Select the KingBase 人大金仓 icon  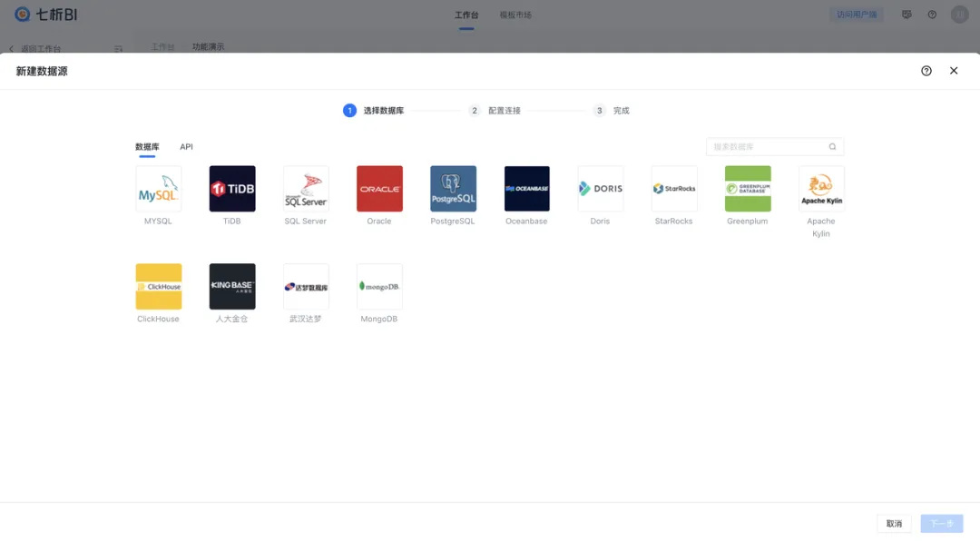[232, 286]
